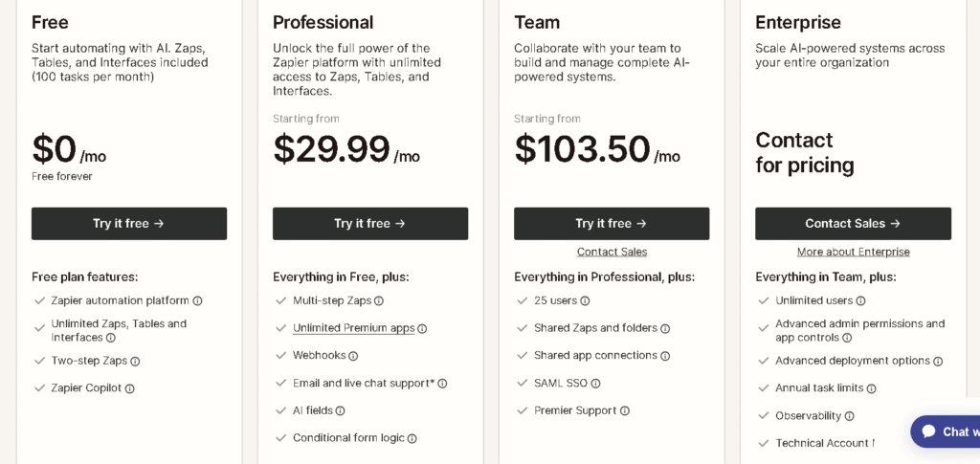Show info for SAML SSO feature

point(595,384)
